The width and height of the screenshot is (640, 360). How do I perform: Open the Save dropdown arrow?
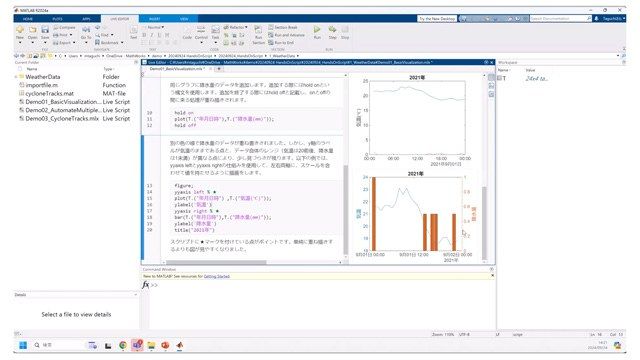point(45,42)
